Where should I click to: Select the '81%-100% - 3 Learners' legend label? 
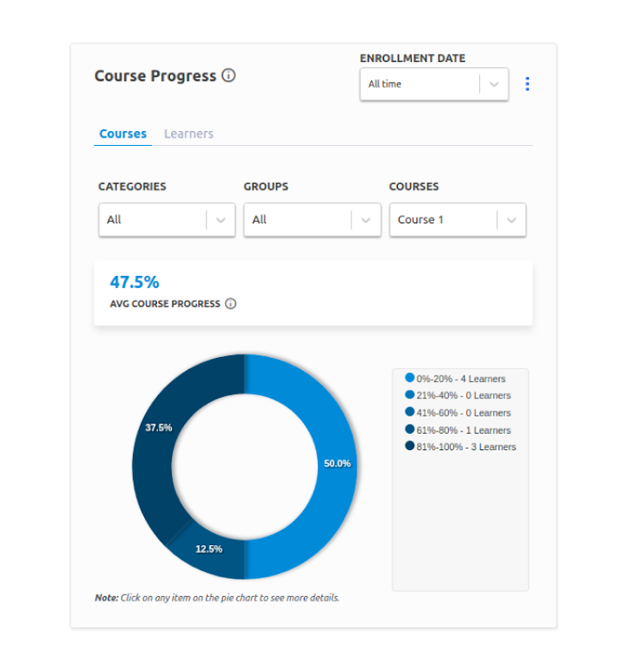(x=466, y=447)
